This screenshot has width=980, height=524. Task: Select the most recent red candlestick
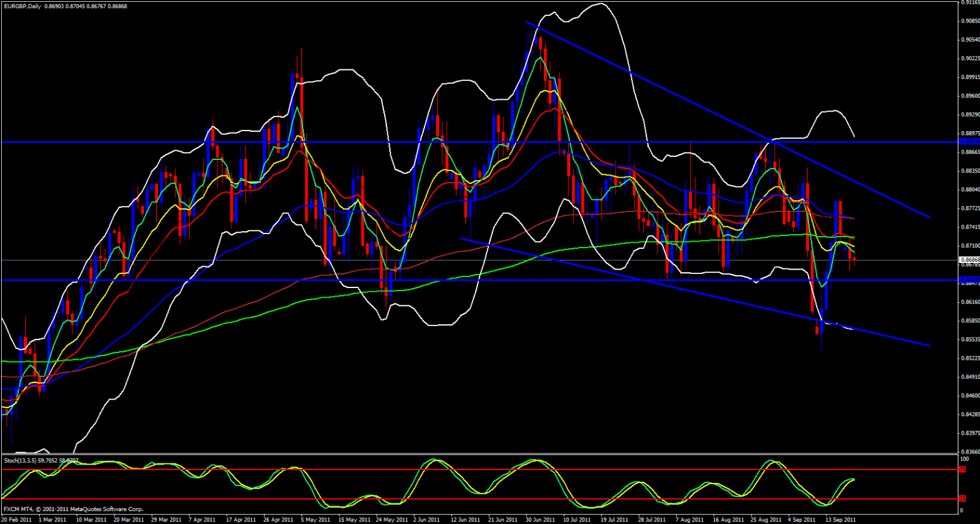(x=854, y=260)
